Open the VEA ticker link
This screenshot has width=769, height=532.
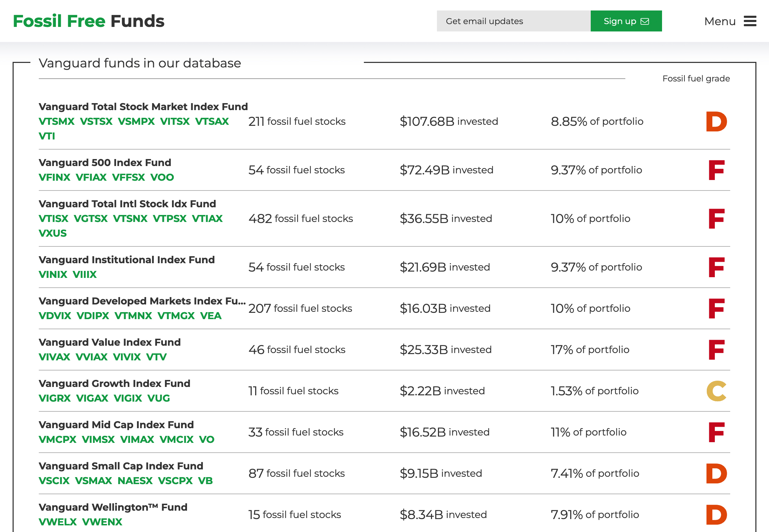click(x=211, y=316)
